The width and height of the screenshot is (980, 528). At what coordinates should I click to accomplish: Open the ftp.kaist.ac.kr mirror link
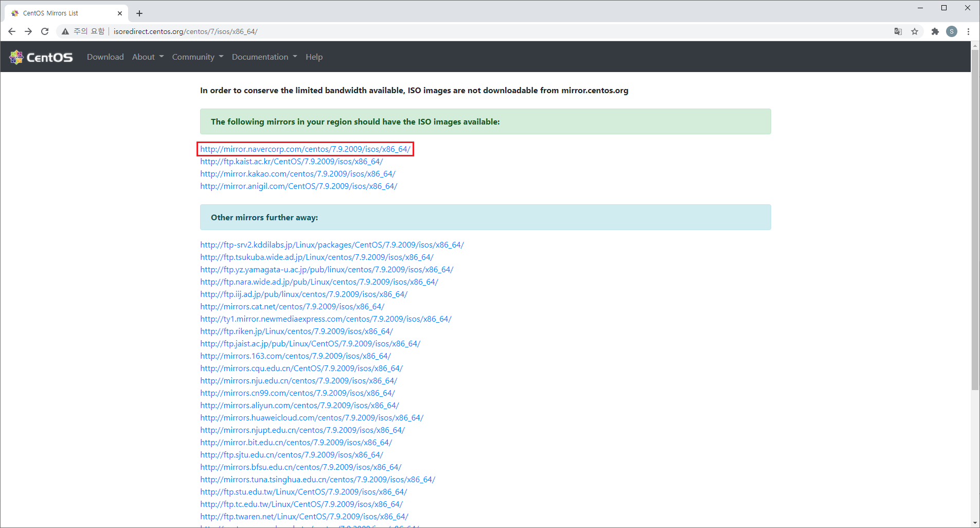(x=292, y=162)
